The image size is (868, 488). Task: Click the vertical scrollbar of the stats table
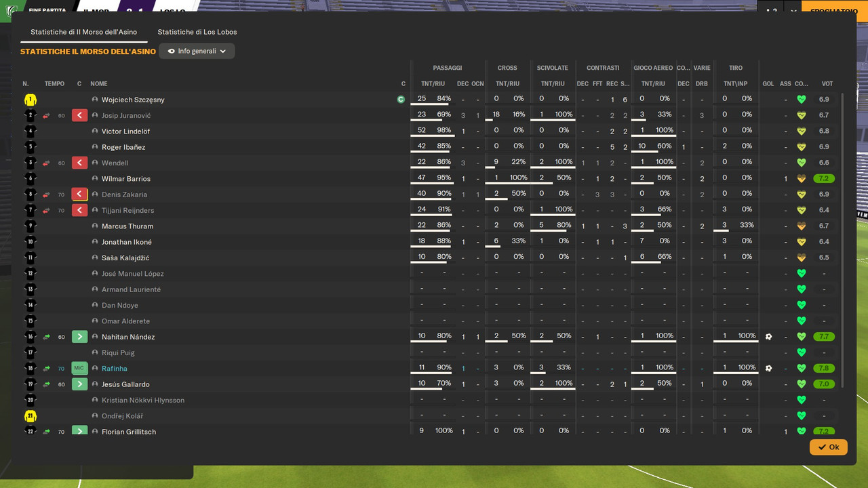click(844, 241)
